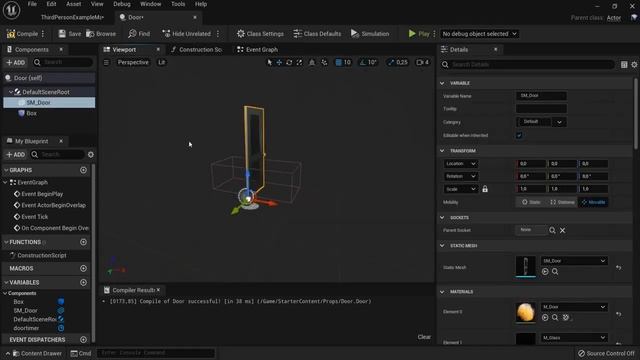640x360 pixels.
Task: Click SM_Door static mesh thumbnail
Action: coord(526,267)
